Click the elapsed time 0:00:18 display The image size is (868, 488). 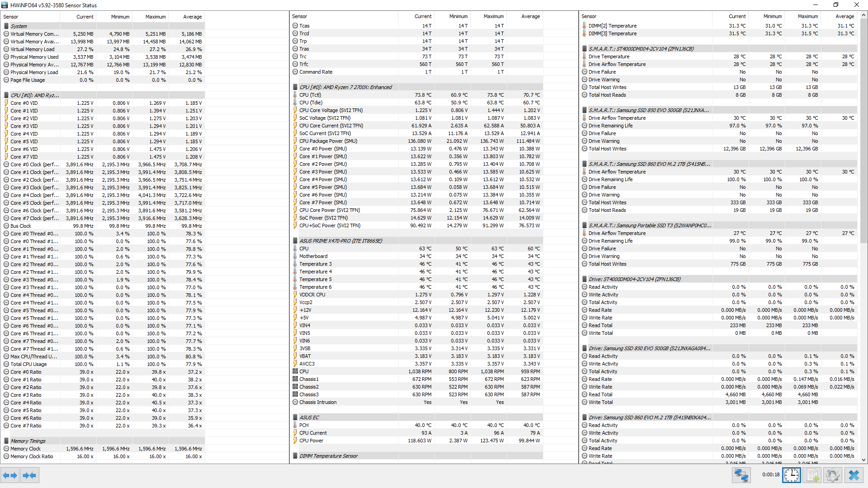tap(770, 475)
